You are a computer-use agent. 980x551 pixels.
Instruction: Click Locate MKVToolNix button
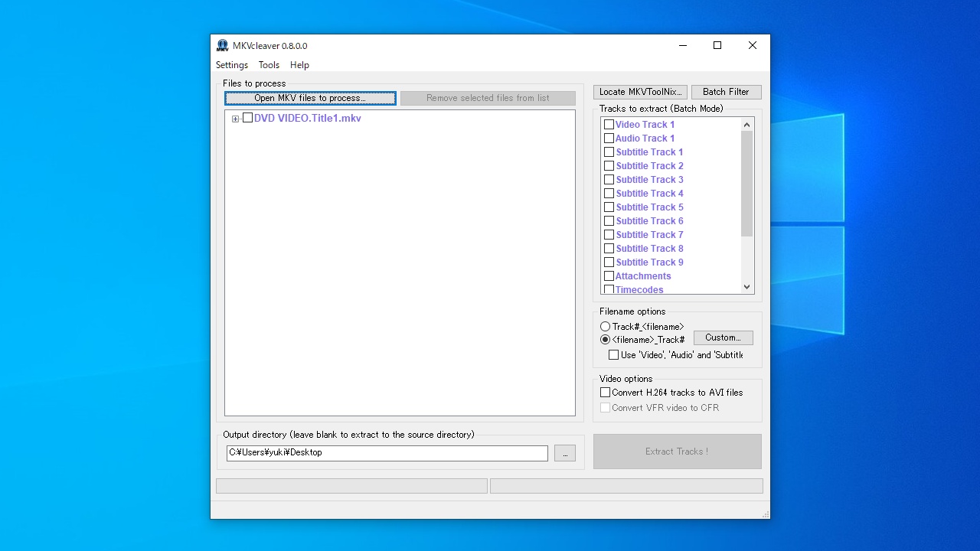[640, 92]
